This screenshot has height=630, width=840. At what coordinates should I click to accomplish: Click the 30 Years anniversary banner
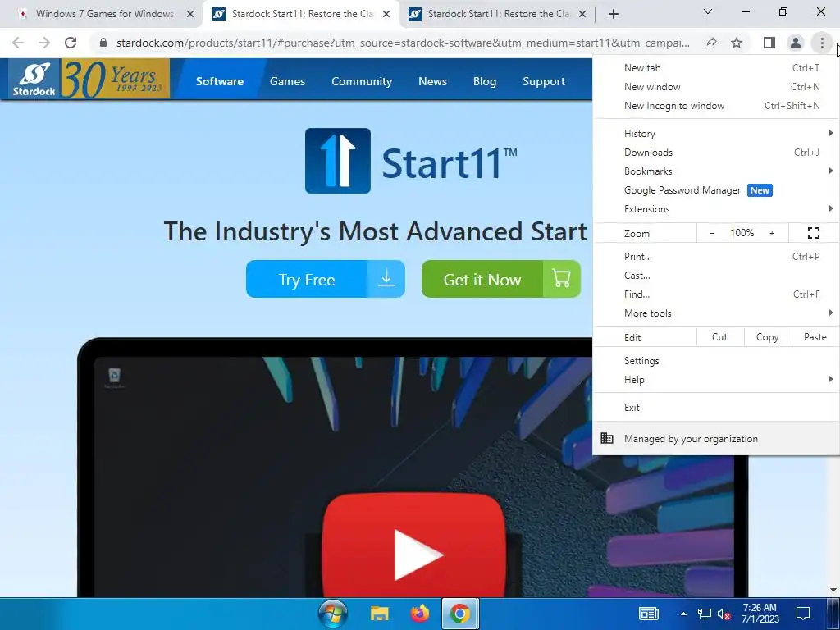pos(115,80)
